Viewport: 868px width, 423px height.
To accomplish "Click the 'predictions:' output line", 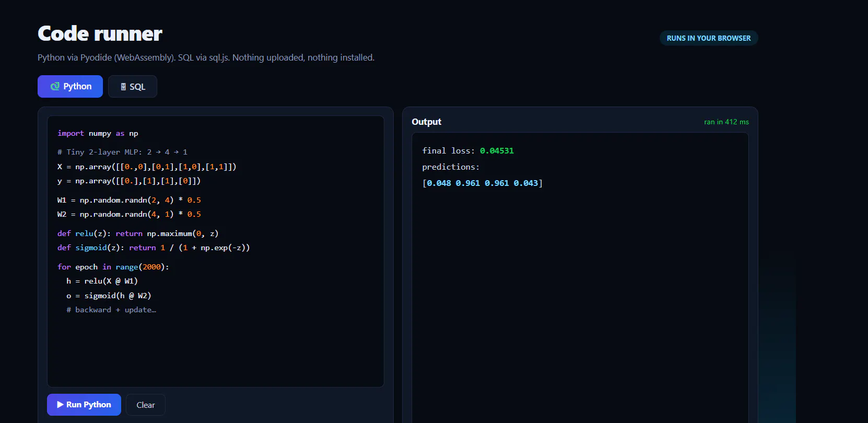I will coord(451,167).
